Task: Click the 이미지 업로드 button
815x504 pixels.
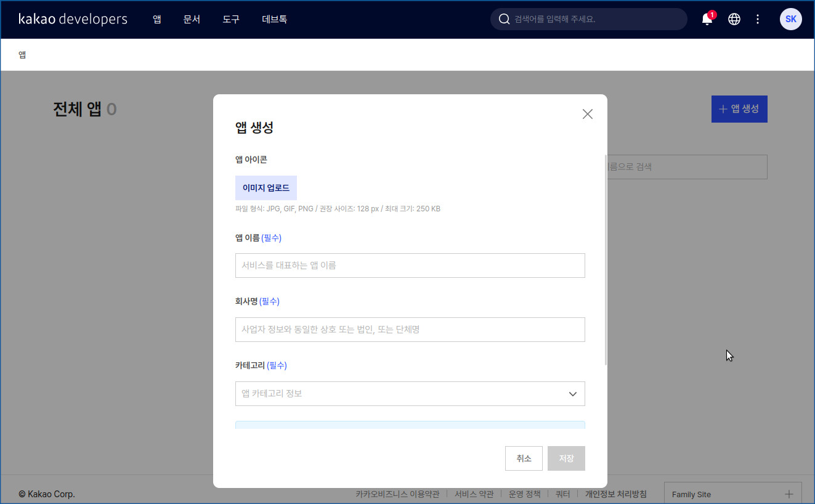Action: [x=266, y=188]
